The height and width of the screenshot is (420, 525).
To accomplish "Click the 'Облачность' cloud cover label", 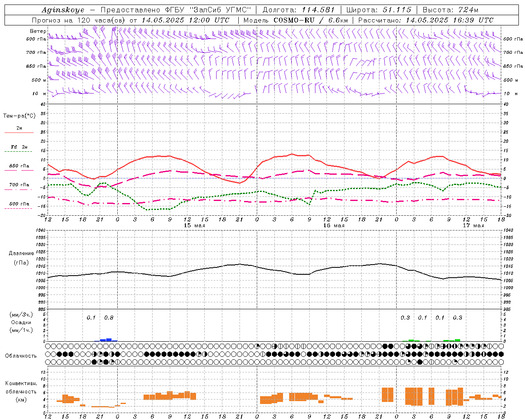I will point(21,356).
